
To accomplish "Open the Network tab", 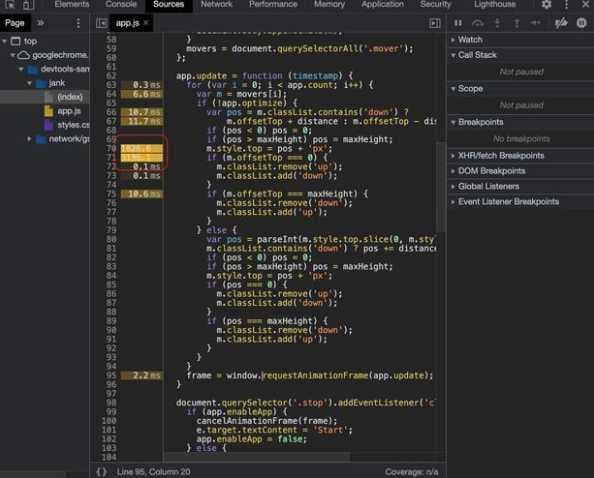I will click(x=216, y=5).
